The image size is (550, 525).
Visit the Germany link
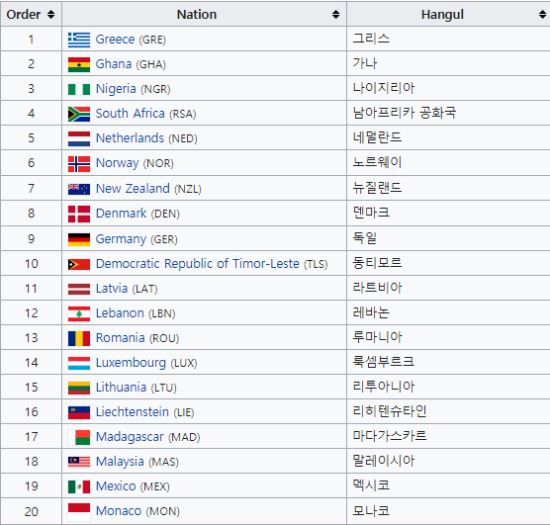(x=121, y=239)
